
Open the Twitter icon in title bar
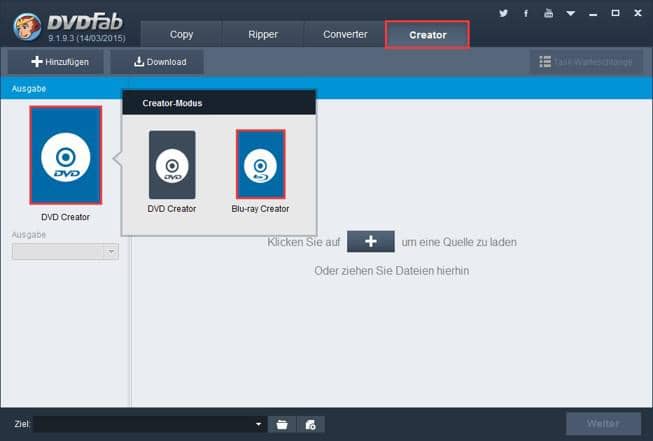coord(503,13)
